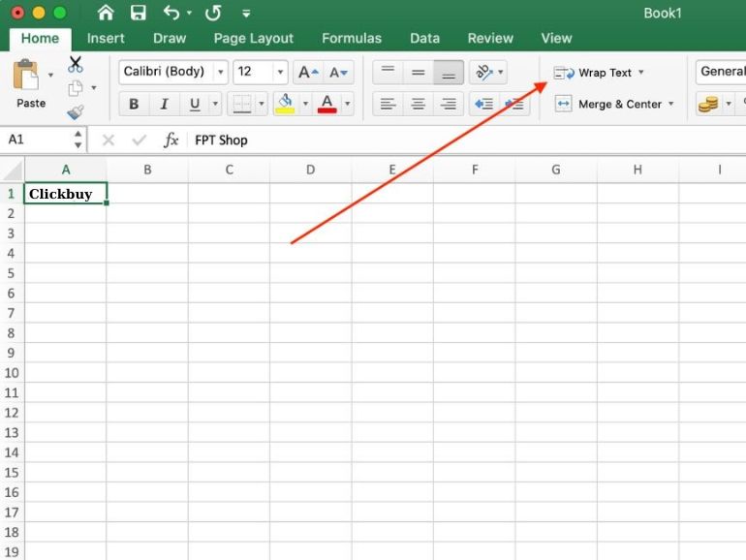Screen dimensions: 746x560
Task: Select row 10 header
Action: point(12,373)
